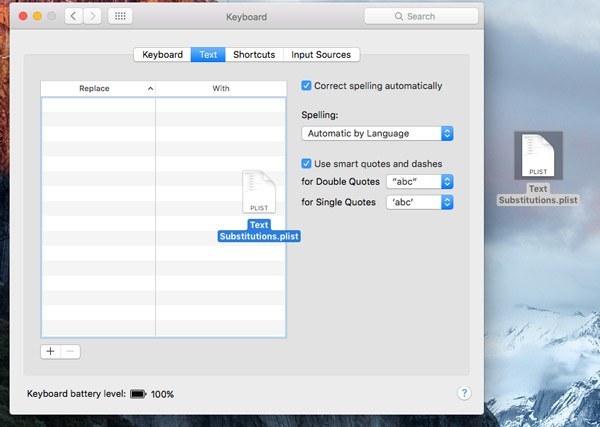Toggle Use smart quotes and dashes
The width and height of the screenshot is (600, 427).
[306, 164]
